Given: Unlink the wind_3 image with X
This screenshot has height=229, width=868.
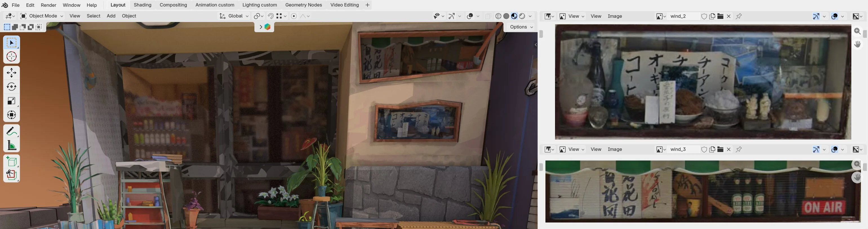Looking at the screenshot, I should click(729, 149).
